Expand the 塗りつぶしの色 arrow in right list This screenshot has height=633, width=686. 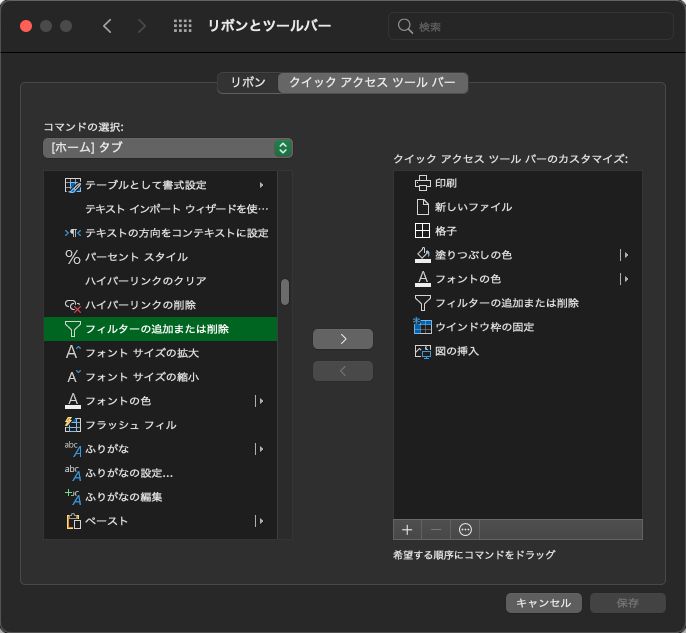(x=625, y=255)
